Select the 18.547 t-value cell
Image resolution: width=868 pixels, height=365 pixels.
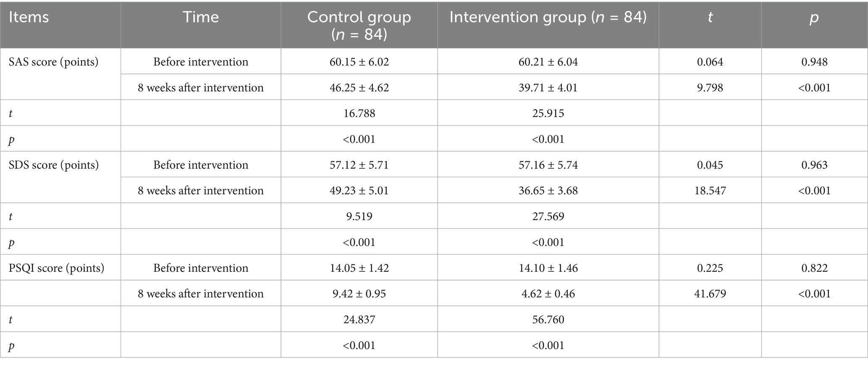[x=710, y=191]
